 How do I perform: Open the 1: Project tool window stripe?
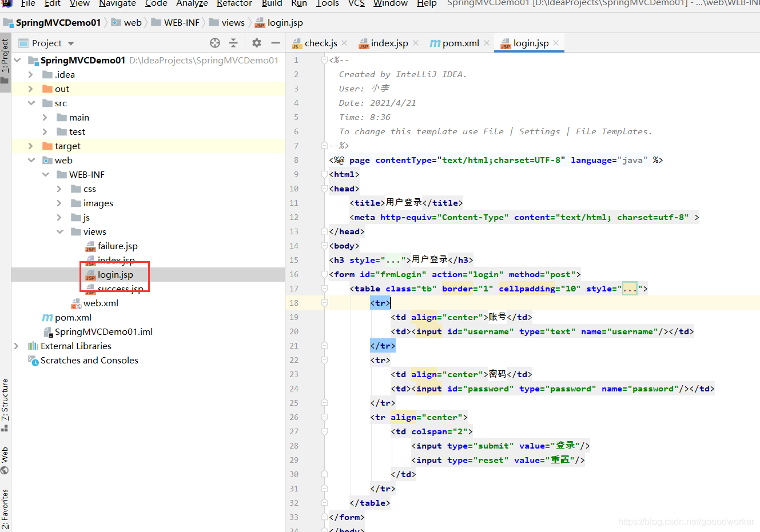point(5,62)
